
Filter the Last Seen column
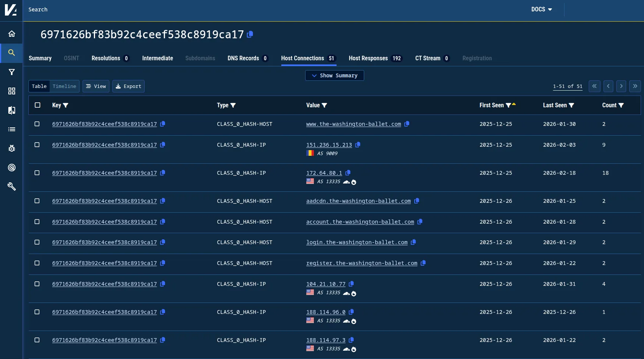(x=571, y=105)
